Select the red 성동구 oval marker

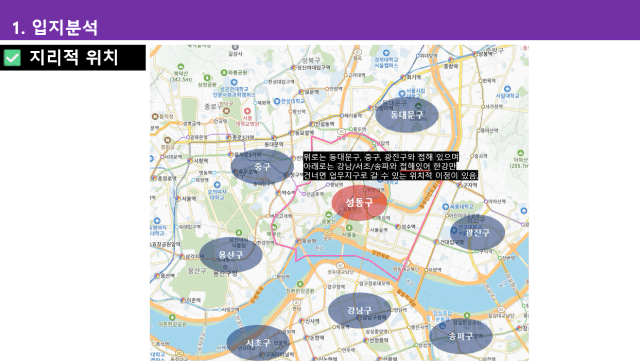359,202
